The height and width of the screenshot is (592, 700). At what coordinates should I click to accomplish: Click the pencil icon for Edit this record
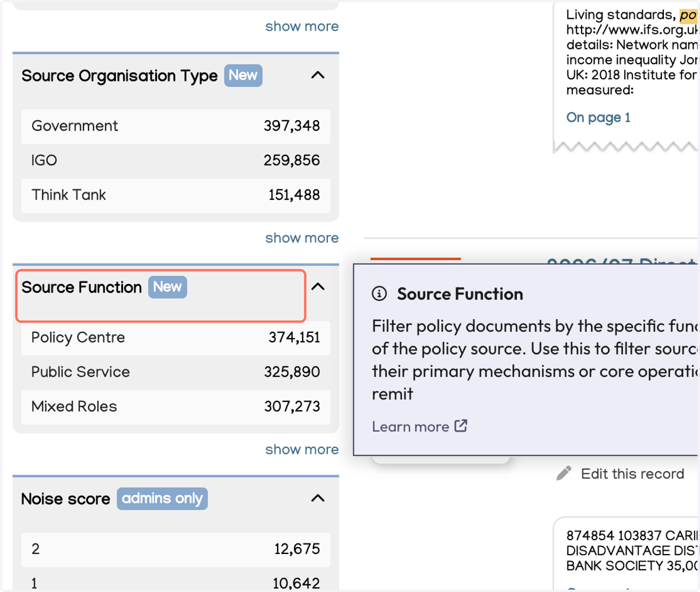pos(563,473)
